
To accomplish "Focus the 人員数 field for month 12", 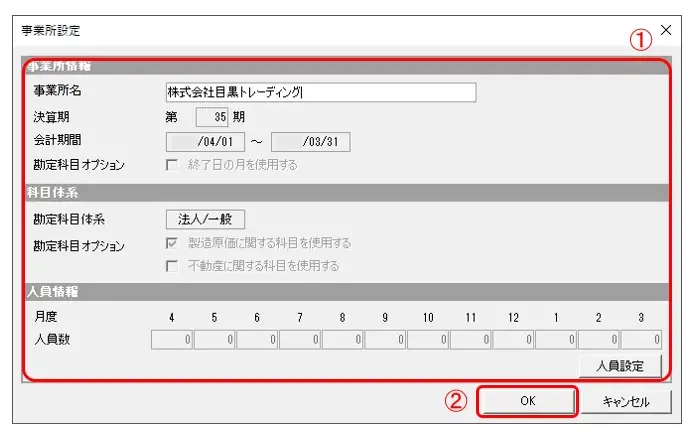I will pos(513,339).
